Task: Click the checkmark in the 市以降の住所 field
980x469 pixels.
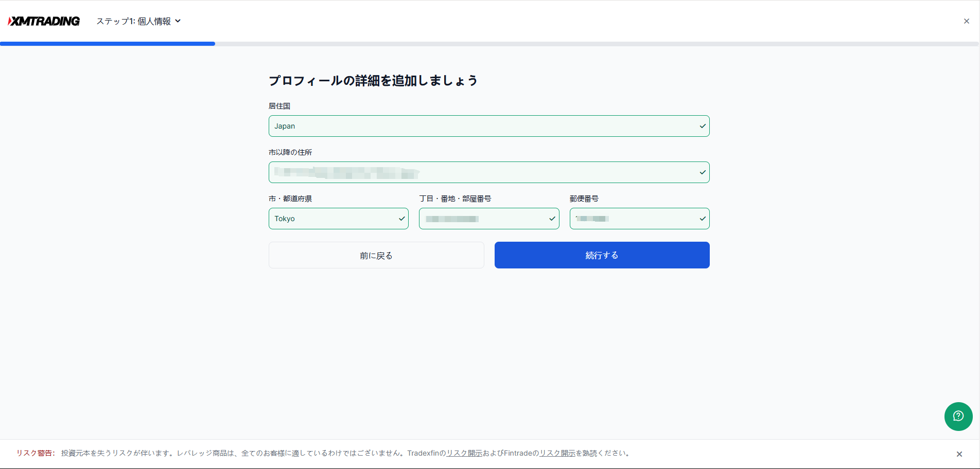Action: coord(702,172)
